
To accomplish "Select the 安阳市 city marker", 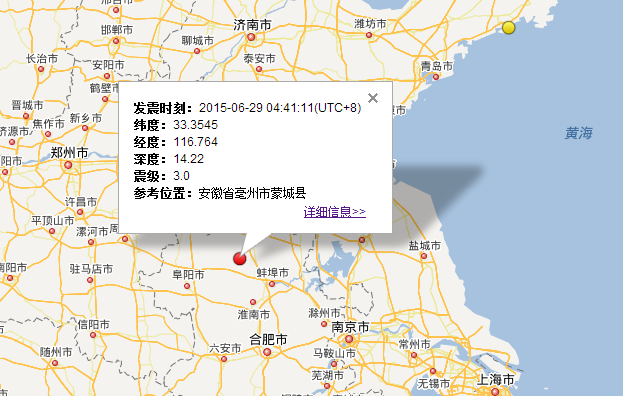I will tap(107, 76).
